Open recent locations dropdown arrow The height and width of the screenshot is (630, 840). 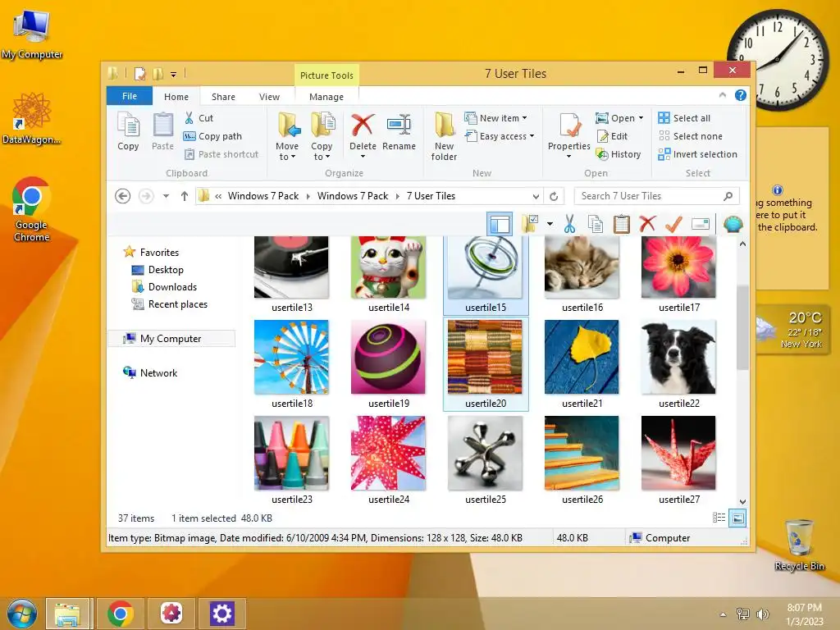click(166, 196)
